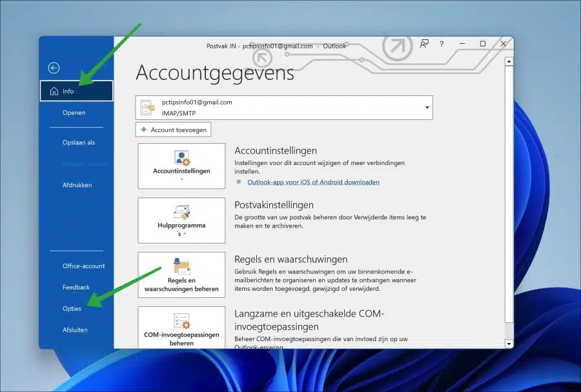This screenshot has height=392, width=581.
Task: Select Openen in the sidebar
Action: pos(74,113)
